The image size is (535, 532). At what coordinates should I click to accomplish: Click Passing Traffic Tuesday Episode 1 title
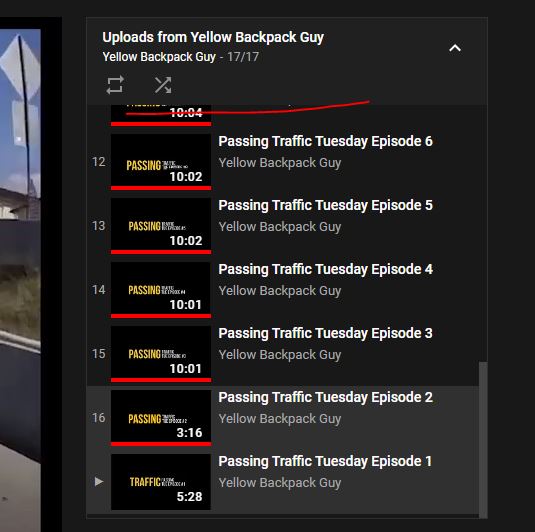tap(325, 461)
